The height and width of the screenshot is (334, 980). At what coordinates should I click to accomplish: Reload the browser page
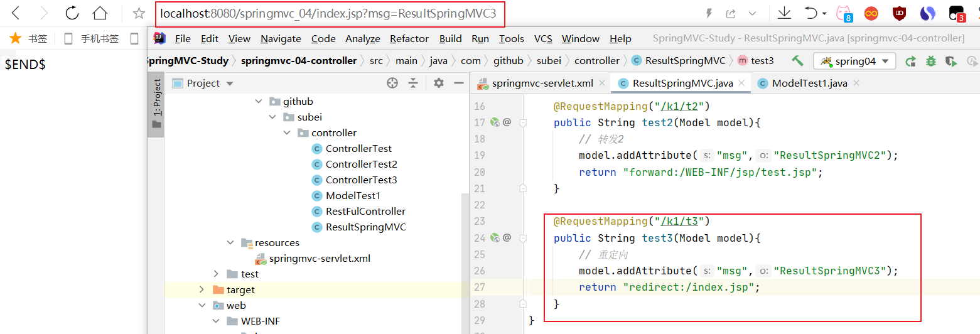click(72, 13)
